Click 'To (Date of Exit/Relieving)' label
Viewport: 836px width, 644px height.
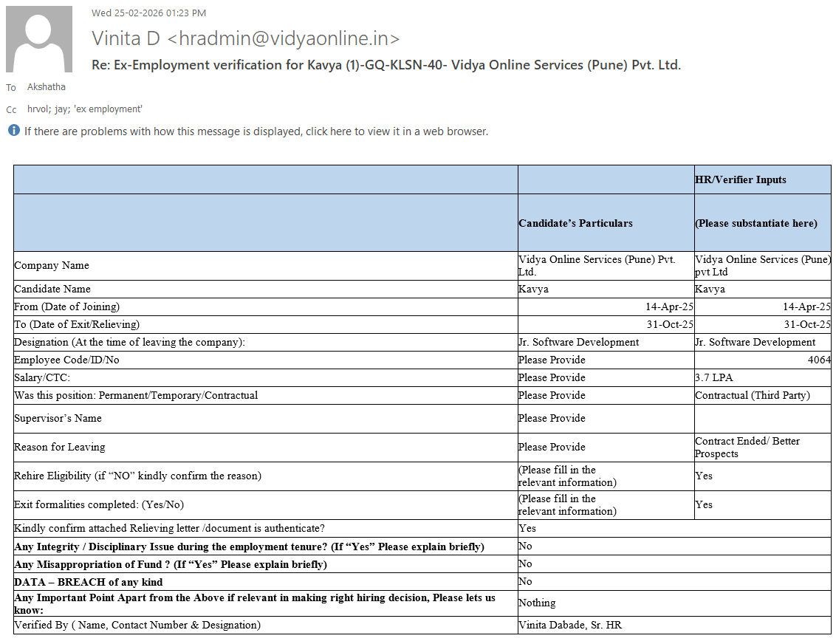pos(77,324)
